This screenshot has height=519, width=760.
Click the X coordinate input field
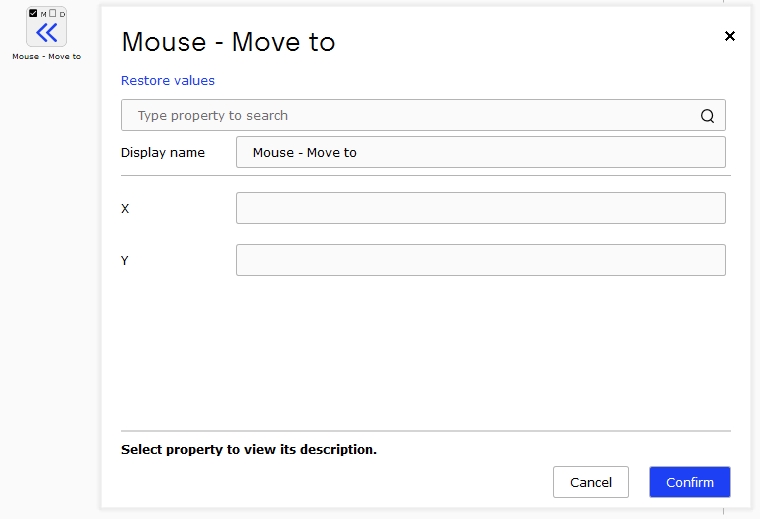[481, 208]
